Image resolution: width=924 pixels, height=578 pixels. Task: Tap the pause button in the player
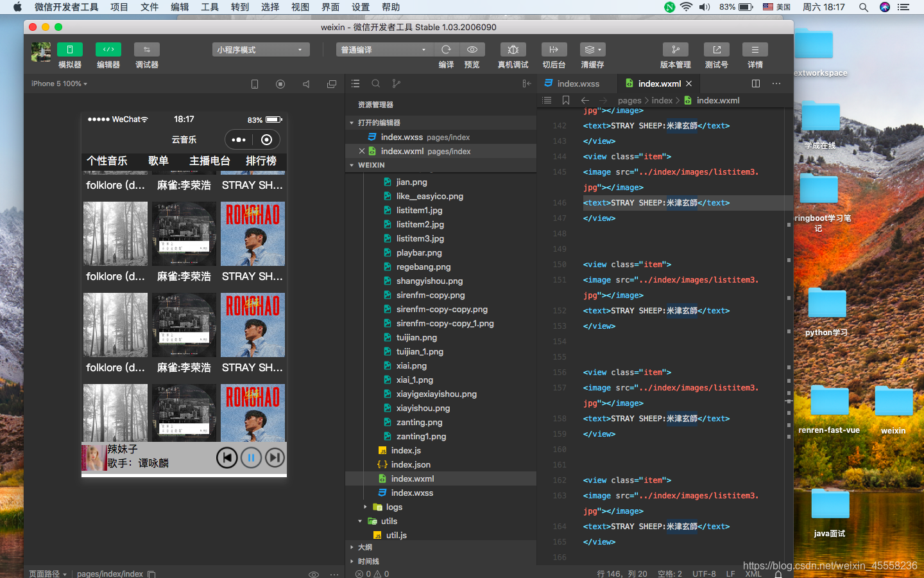tap(251, 457)
